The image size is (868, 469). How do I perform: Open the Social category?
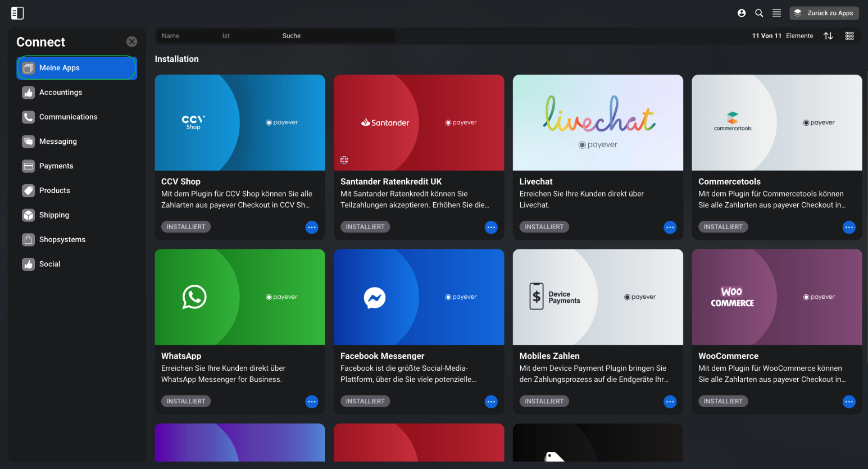(77, 264)
